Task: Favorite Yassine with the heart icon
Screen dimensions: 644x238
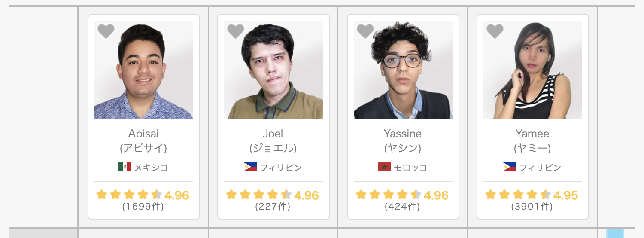Action: (365, 31)
